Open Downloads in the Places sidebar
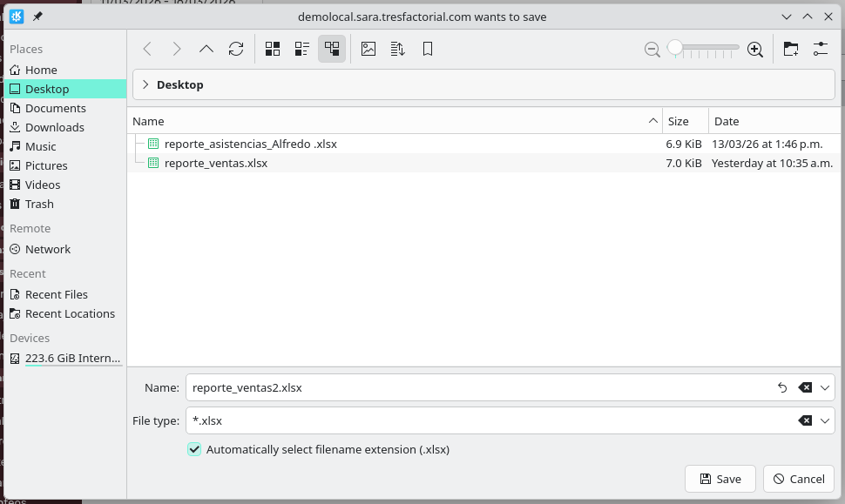Viewport: 845px width, 504px height. [54, 127]
